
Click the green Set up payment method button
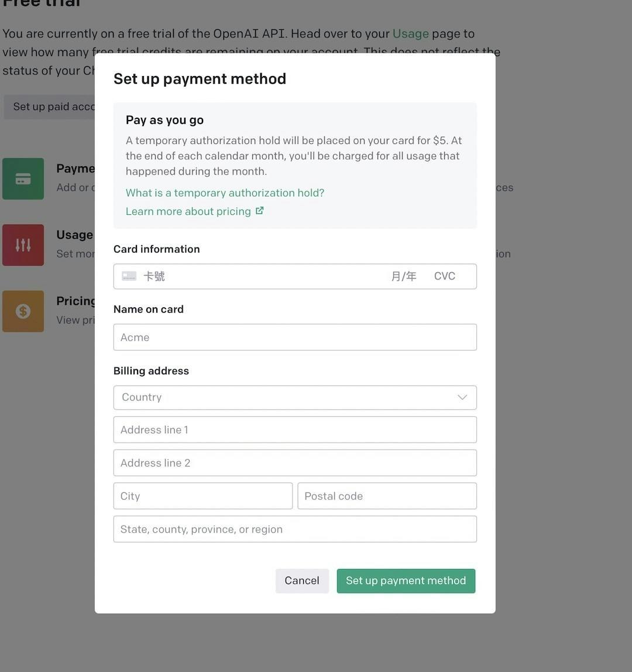coord(406,581)
